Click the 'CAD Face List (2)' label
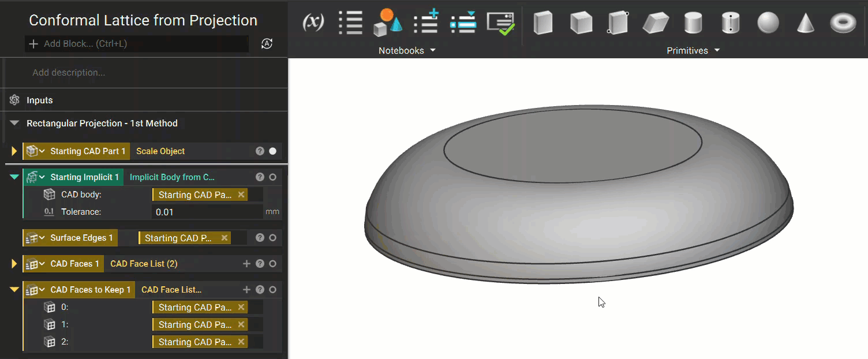 tap(144, 264)
